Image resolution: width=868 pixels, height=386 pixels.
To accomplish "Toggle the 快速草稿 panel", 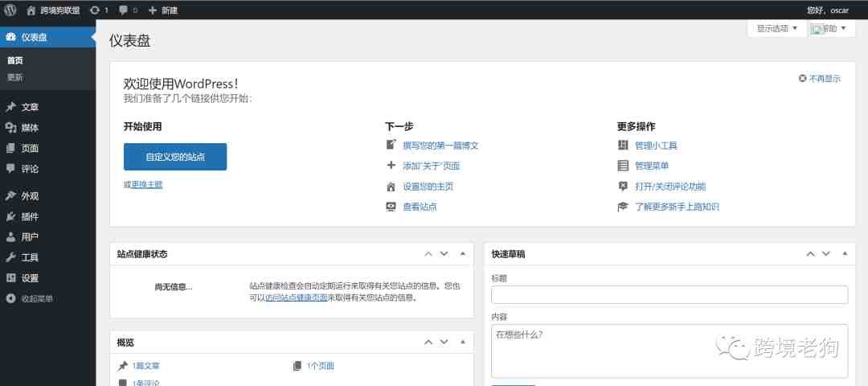I will pos(845,253).
